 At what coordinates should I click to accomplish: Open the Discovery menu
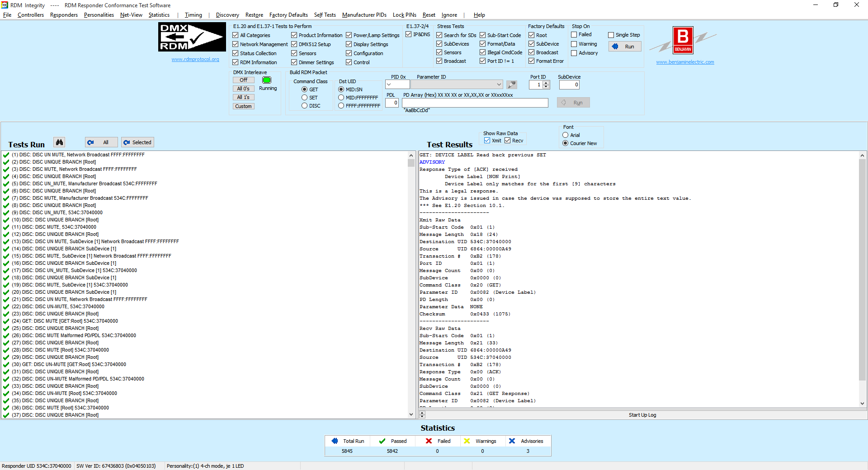pyautogui.click(x=227, y=15)
